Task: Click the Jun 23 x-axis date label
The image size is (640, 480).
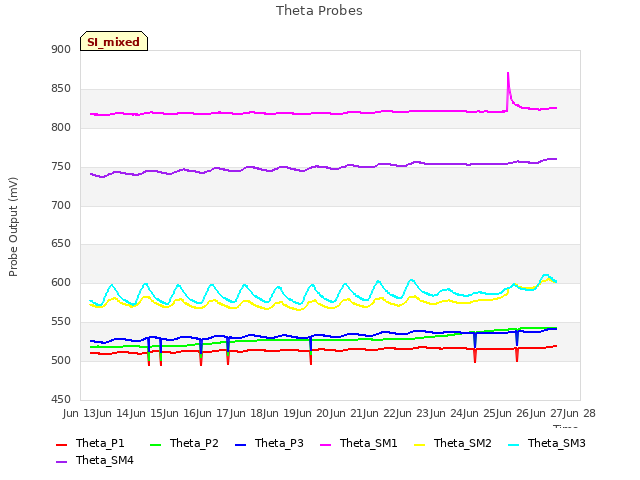Action: [414, 413]
